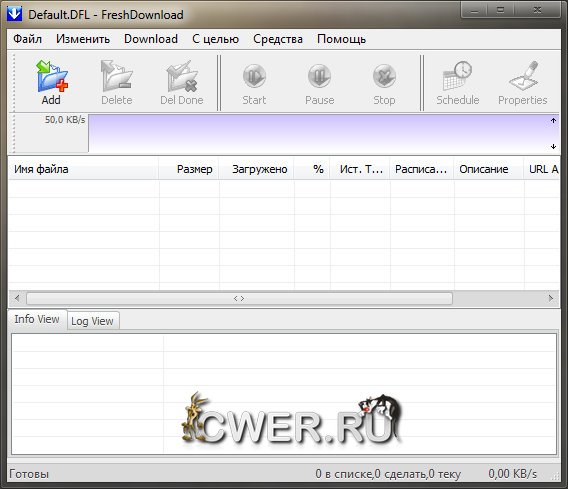Switch to the Log View tab
The image size is (568, 489).
point(92,321)
